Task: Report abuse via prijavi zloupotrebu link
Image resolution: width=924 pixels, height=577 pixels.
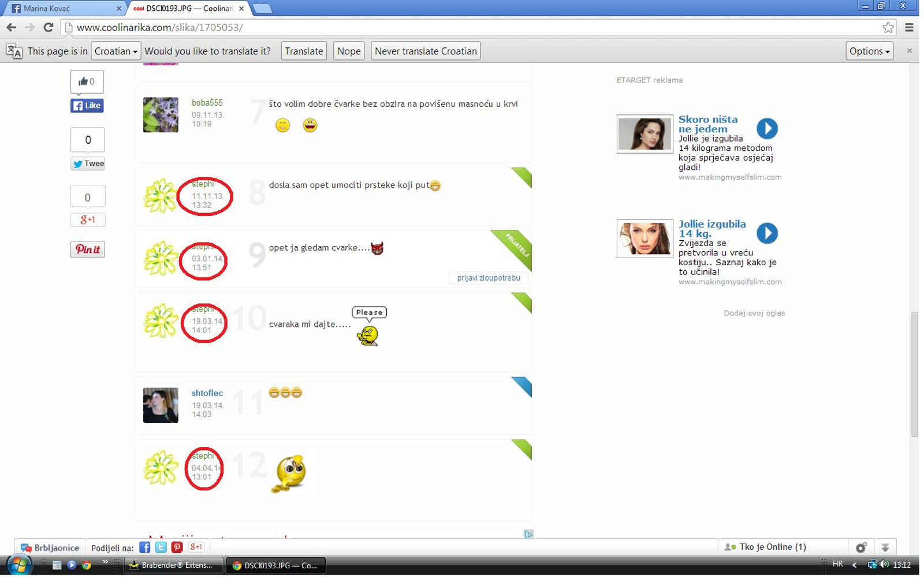Action: pos(489,278)
